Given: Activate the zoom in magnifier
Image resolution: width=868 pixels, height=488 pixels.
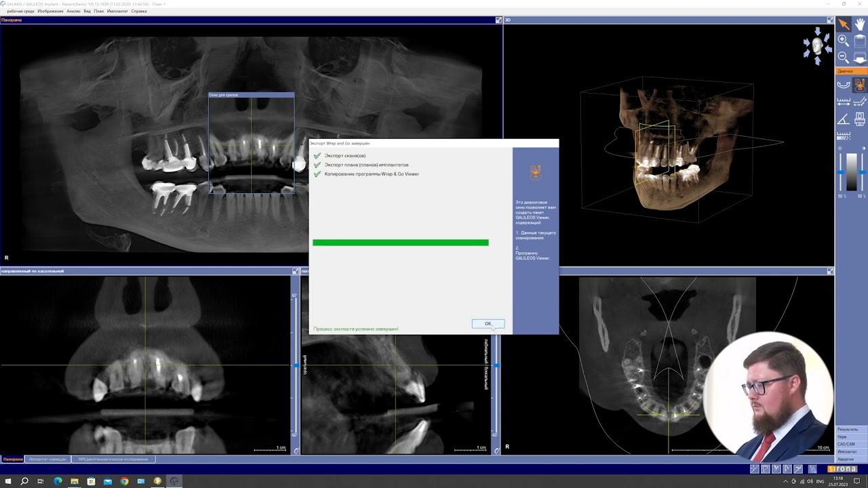Looking at the screenshot, I should click(843, 41).
